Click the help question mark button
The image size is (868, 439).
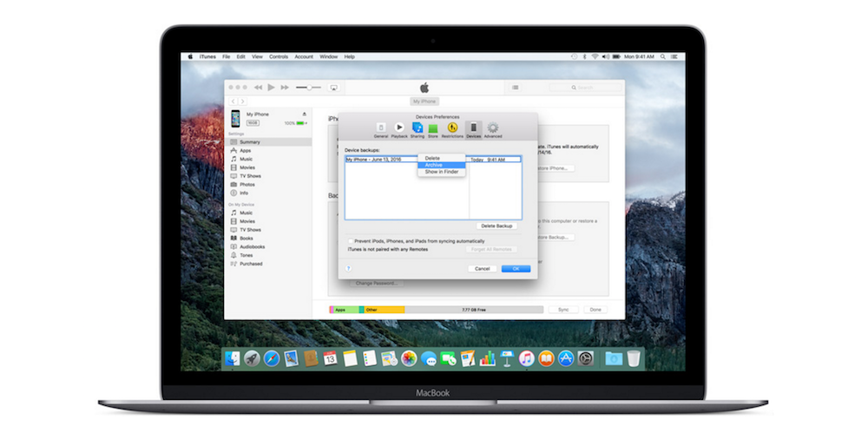pyautogui.click(x=349, y=268)
